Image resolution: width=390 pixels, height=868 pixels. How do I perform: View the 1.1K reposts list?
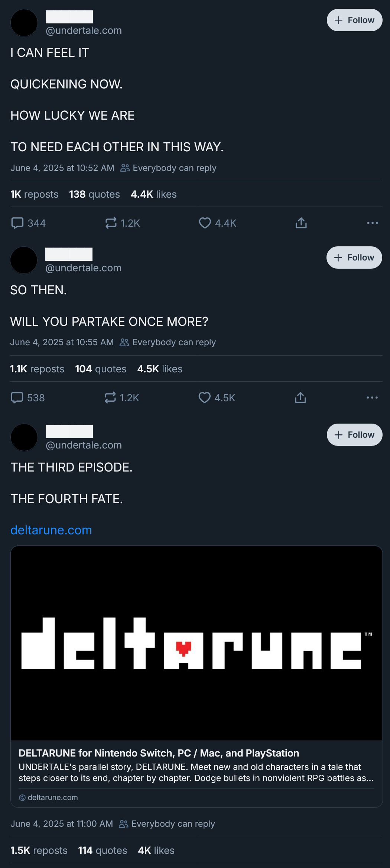click(37, 369)
